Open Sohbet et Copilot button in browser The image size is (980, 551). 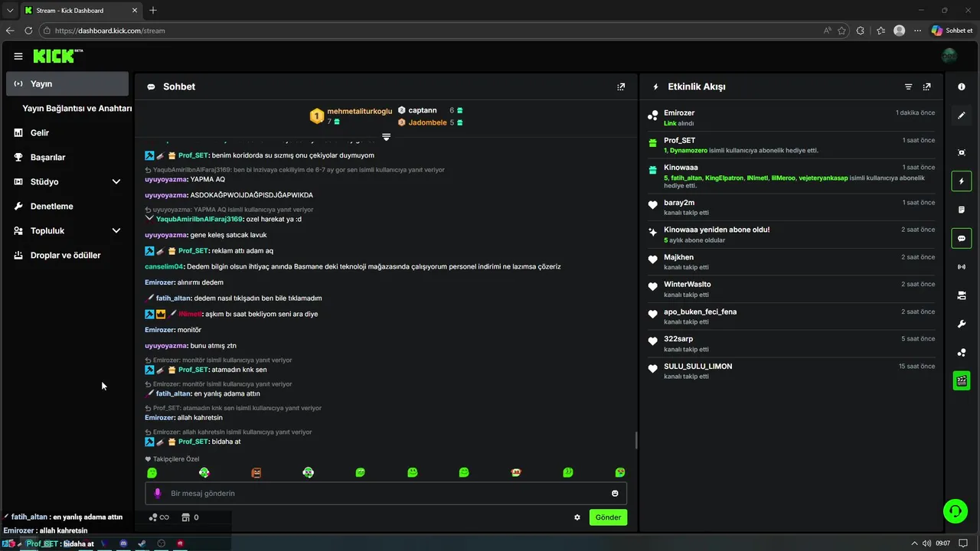tap(952, 31)
